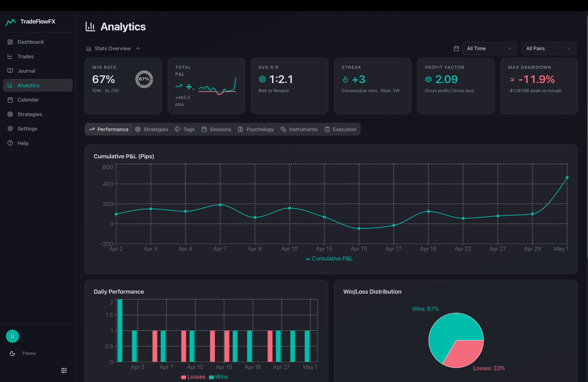Screen dimensions: 588x382
Task: Click the Trades line-chart icon in sidebar
Action: click(x=10, y=56)
